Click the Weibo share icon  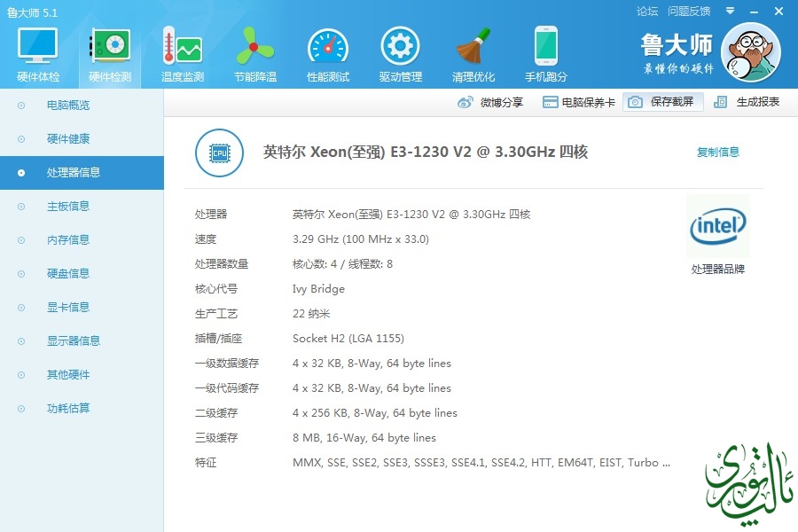click(465, 102)
